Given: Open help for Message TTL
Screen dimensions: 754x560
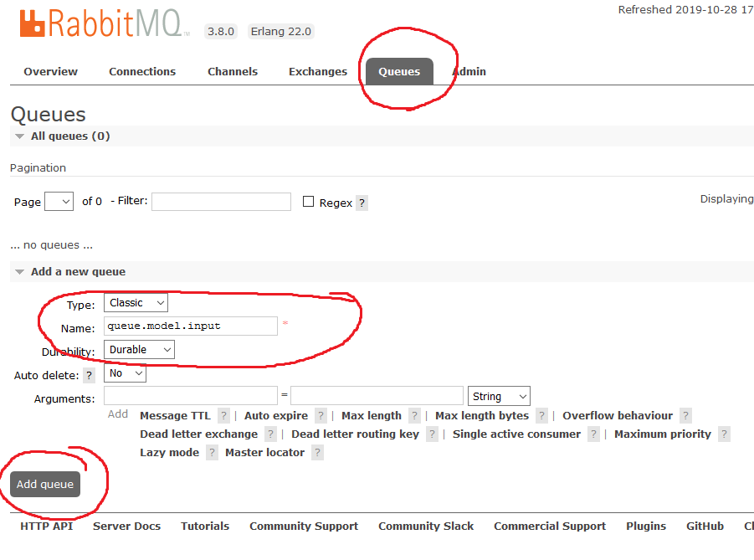Looking at the screenshot, I should 223,416.
